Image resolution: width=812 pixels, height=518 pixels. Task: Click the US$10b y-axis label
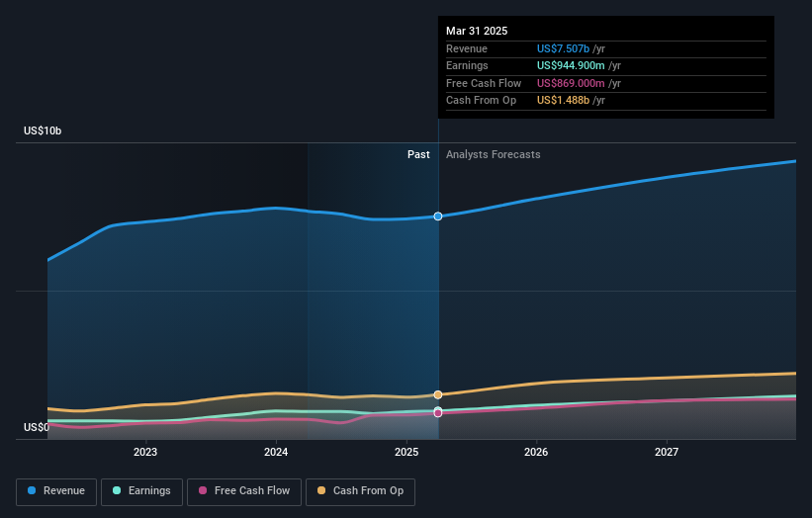(x=43, y=130)
